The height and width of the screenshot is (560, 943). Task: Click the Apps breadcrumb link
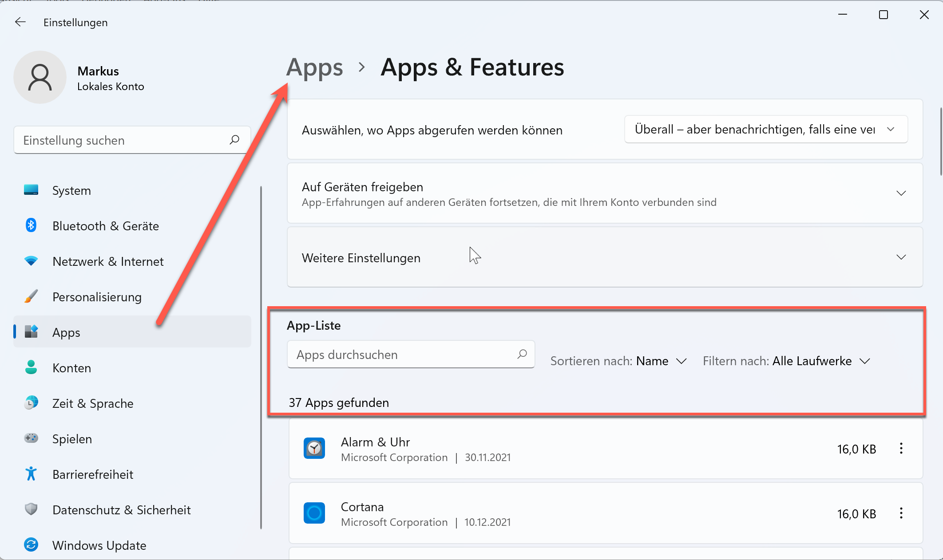point(315,67)
